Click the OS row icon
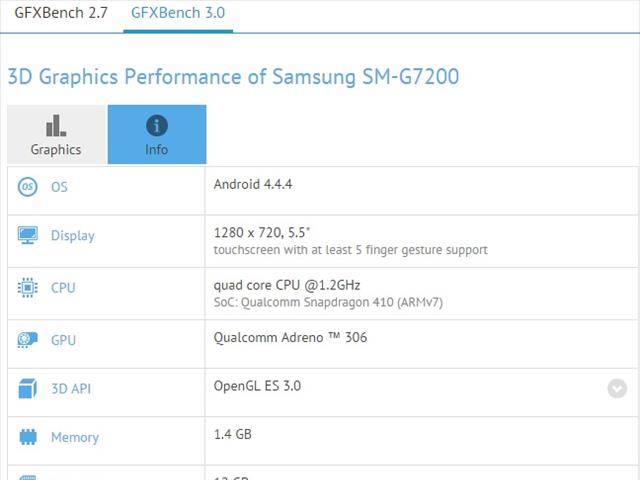The image size is (640, 480). [28, 187]
